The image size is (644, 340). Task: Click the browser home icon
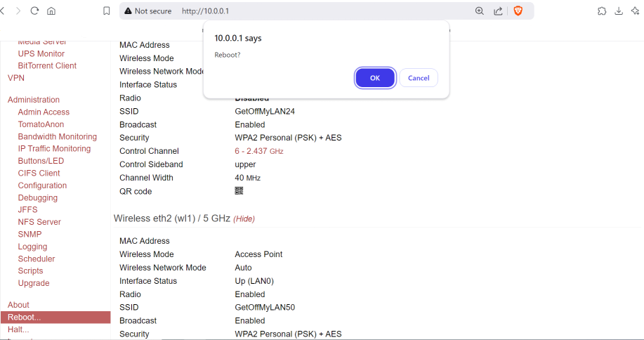51,11
